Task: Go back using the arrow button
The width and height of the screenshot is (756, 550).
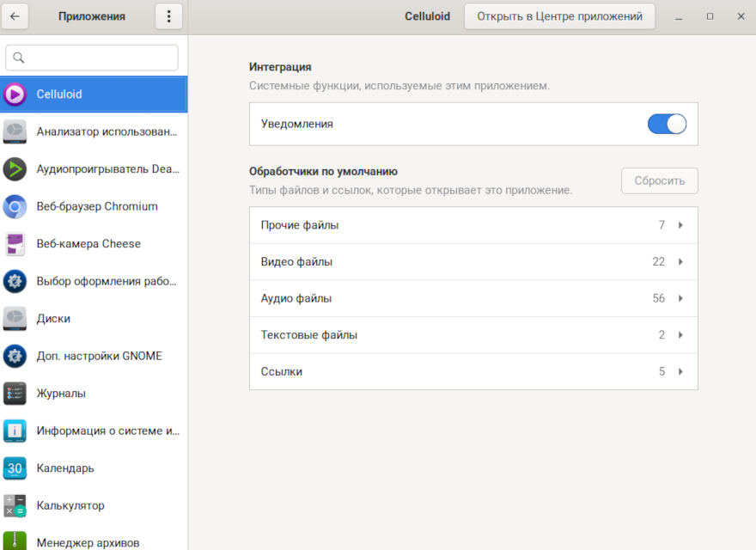Action: (x=16, y=16)
